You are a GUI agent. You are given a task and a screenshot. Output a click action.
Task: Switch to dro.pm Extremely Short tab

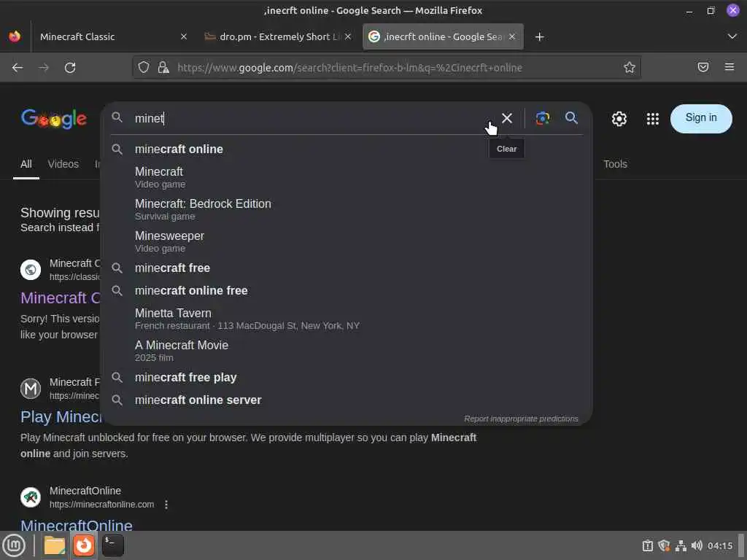pyautogui.click(x=278, y=36)
